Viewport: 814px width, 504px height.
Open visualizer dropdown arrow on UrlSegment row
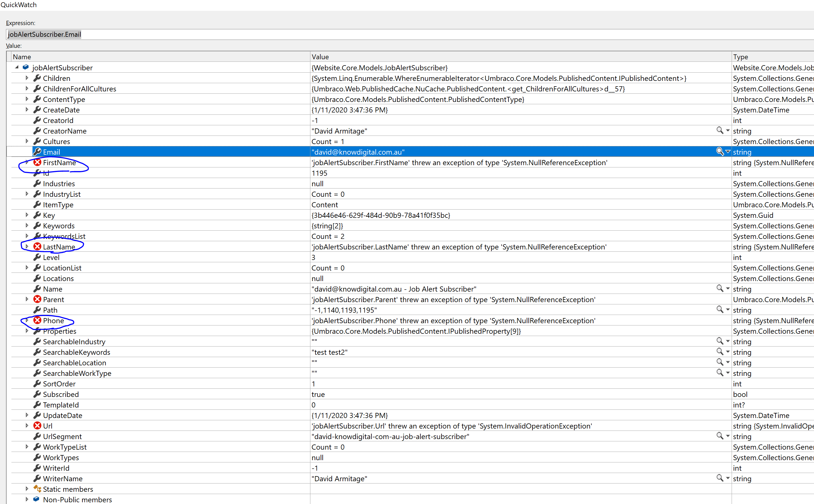pyautogui.click(x=728, y=436)
